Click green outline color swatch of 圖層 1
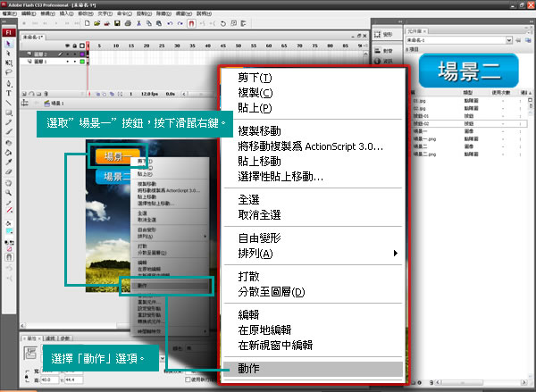 pyautogui.click(x=82, y=62)
